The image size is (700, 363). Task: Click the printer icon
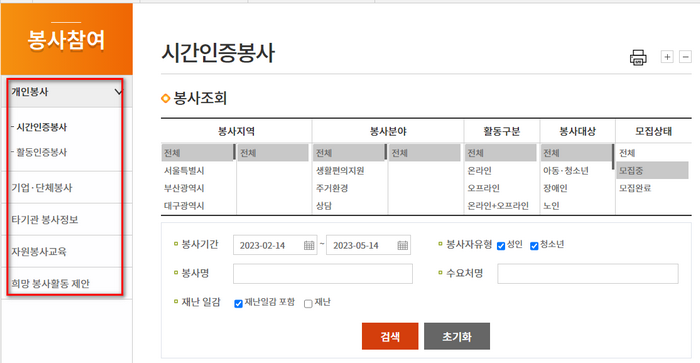tap(638, 58)
